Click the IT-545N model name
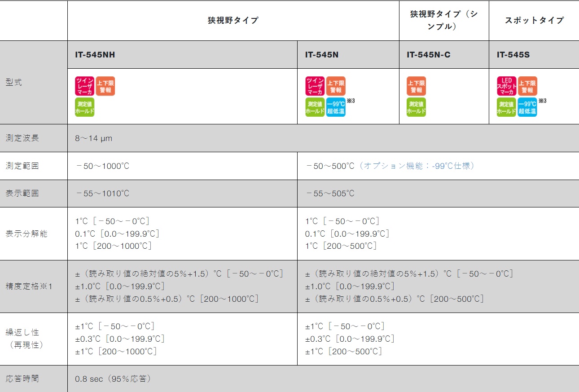Screen dimensions: 579x392 322,55
